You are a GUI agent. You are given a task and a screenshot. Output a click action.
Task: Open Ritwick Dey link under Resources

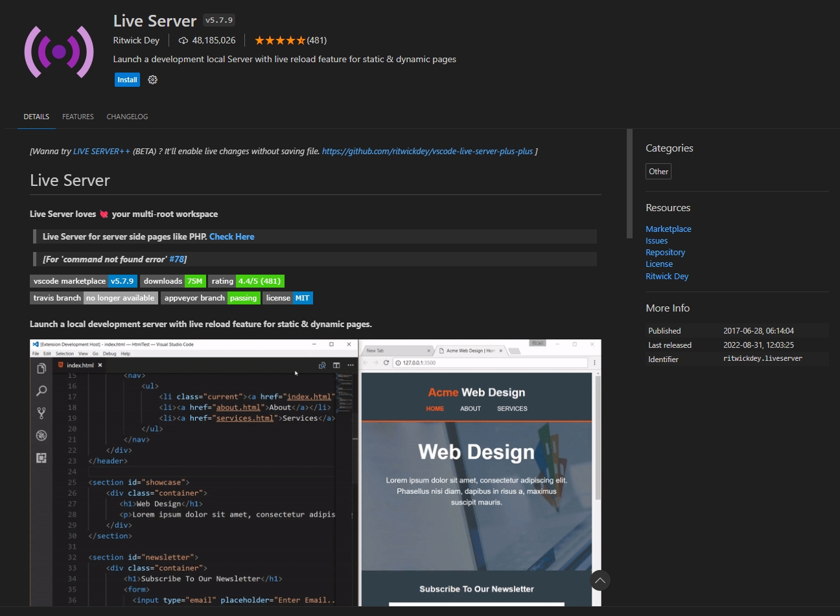pos(667,277)
